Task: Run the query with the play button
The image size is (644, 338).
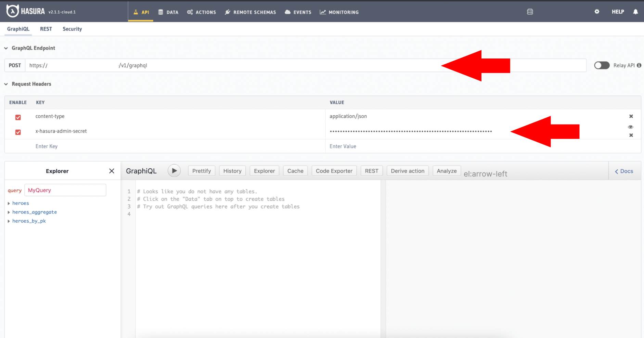Action: pos(174,171)
